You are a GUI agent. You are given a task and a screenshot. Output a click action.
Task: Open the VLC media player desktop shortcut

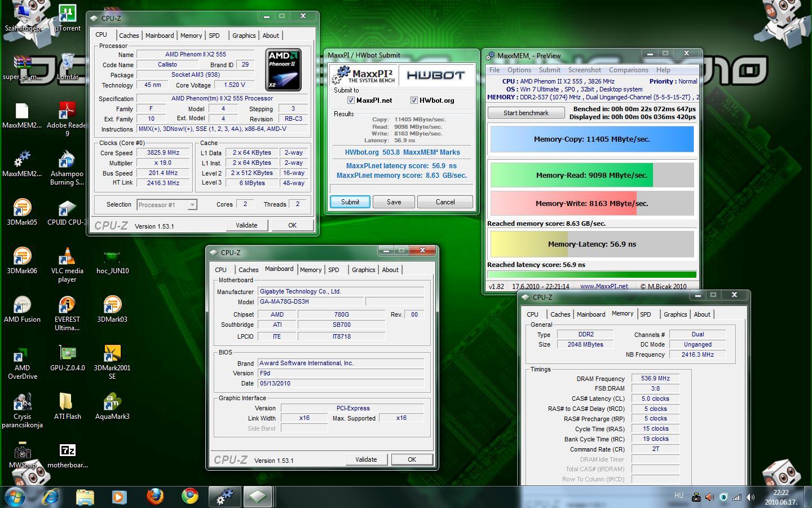tap(67, 264)
